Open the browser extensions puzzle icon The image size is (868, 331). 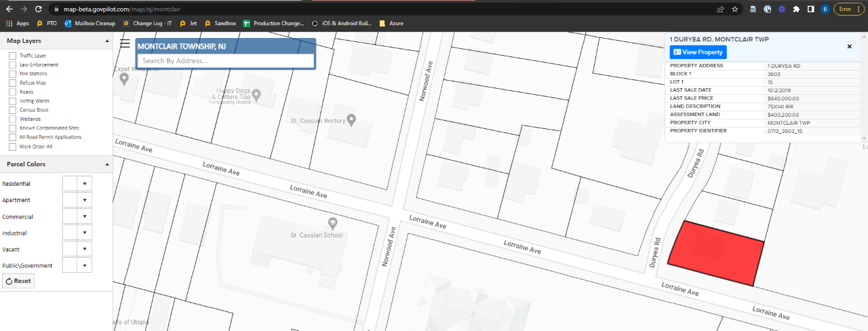[x=796, y=9]
